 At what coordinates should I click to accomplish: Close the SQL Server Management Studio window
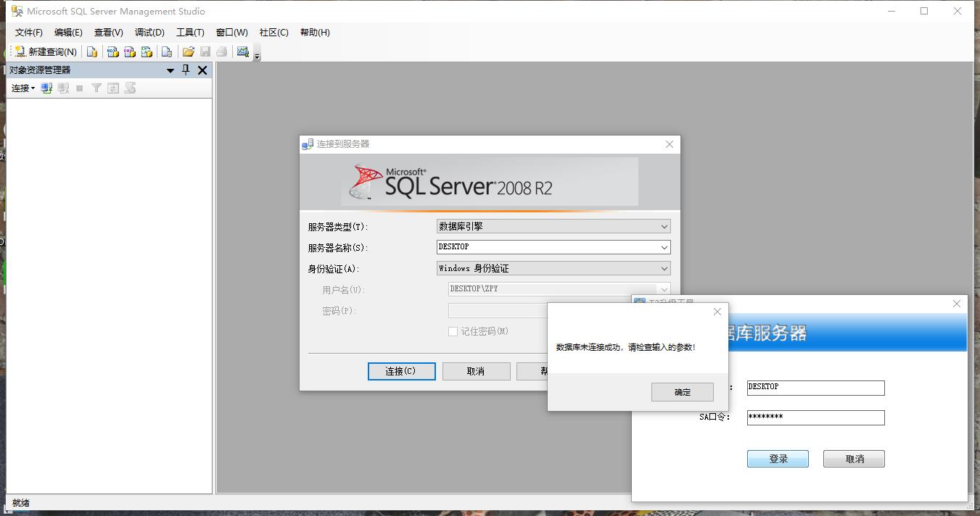958,11
